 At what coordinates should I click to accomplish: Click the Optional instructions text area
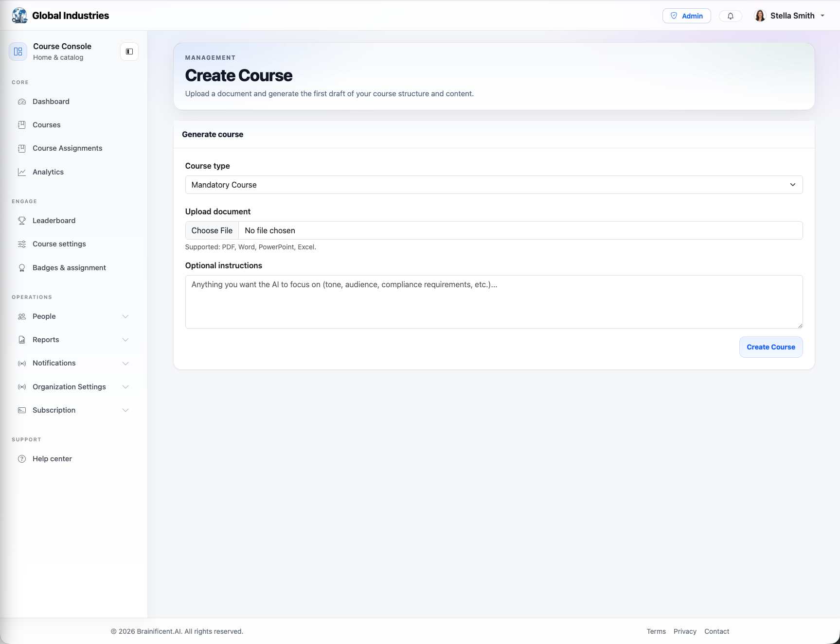pos(494,302)
